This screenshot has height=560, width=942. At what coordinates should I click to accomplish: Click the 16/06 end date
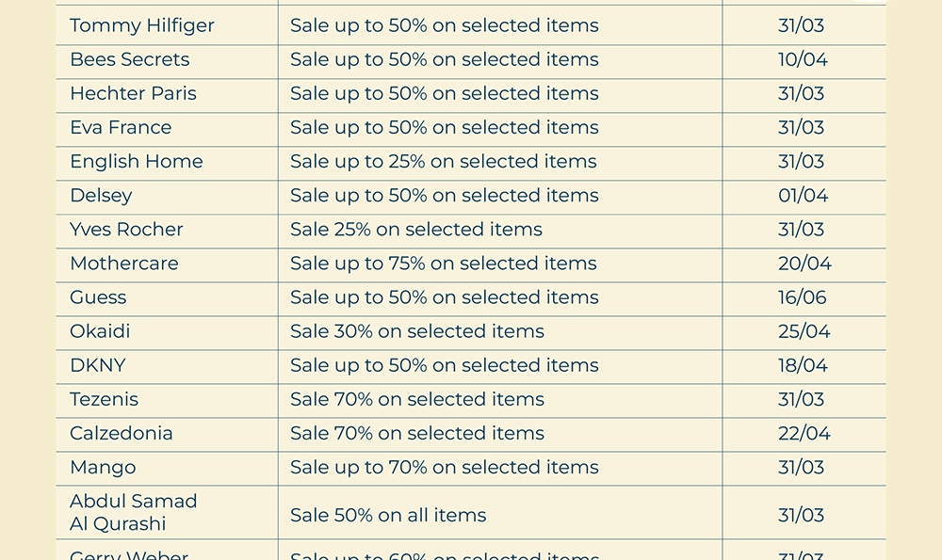[x=803, y=296]
